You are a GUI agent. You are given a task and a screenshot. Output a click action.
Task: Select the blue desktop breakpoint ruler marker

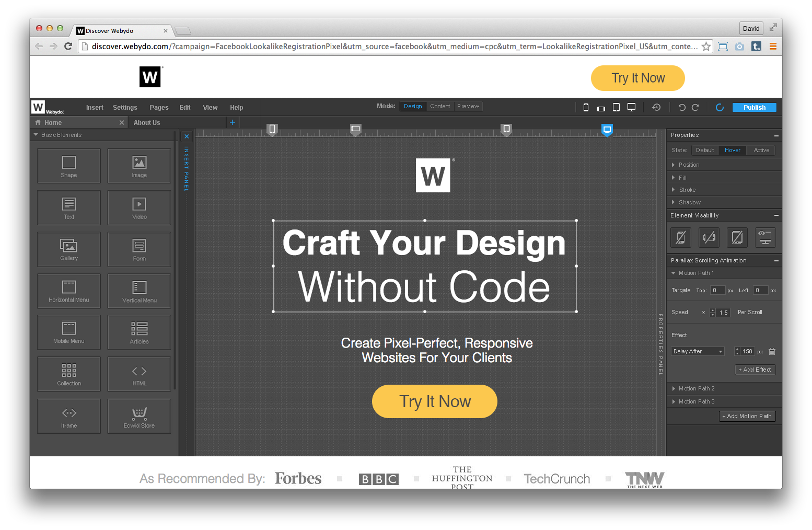click(607, 130)
